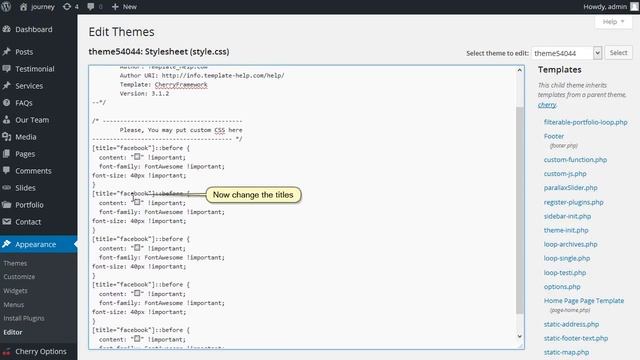Click the Select theme button
This screenshot has height=360, width=640.
click(618, 53)
